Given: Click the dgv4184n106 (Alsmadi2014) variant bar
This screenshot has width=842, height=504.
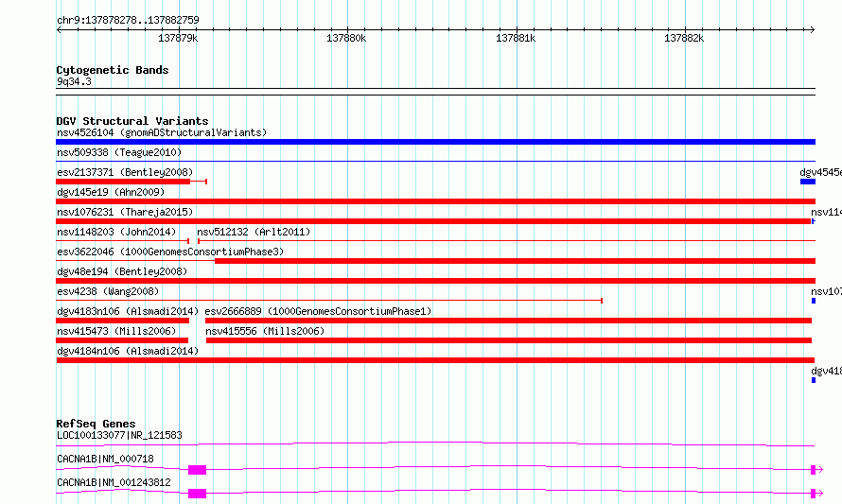Looking at the screenshot, I should [435, 360].
